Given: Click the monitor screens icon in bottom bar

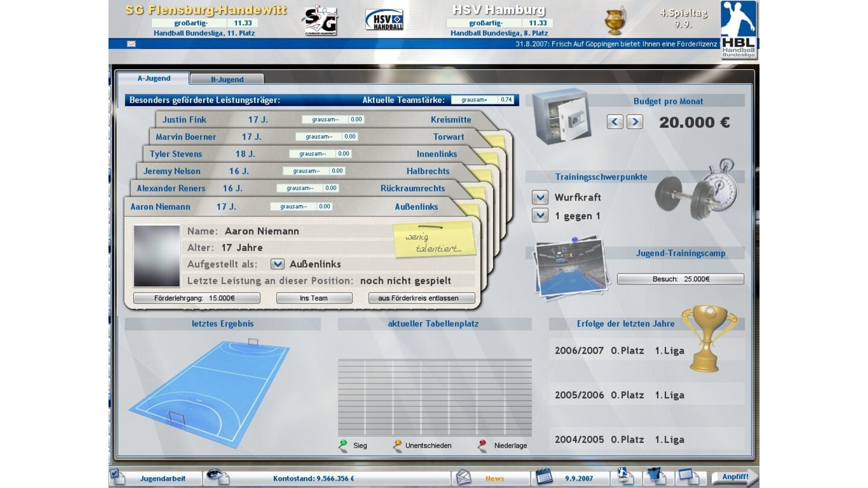Looking at the screenshot, I should click(x=688, y=477).
